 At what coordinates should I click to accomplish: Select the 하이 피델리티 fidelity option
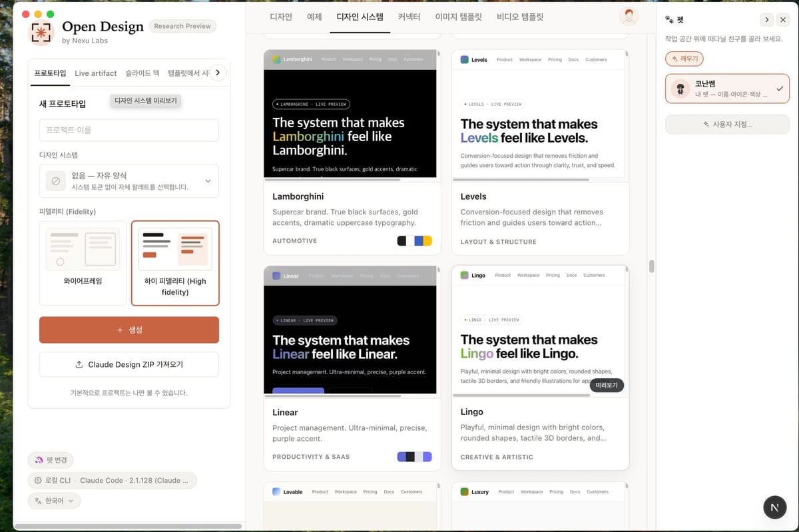click(175, 263)
